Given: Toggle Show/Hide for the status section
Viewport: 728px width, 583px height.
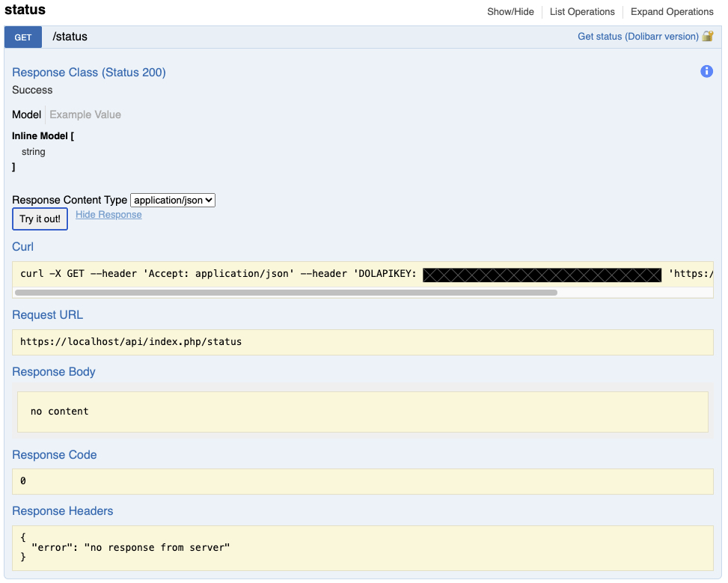Looking at the screenshot, I should (x=510, y=12).
